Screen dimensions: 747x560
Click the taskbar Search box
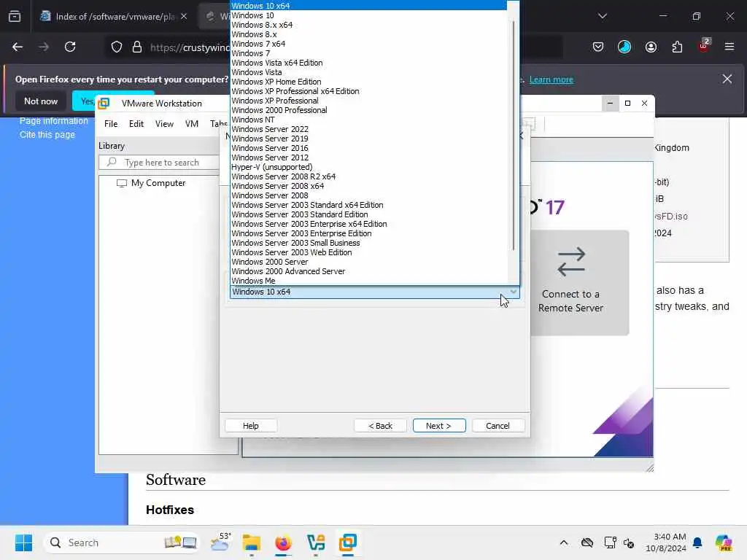click(121, 542)
